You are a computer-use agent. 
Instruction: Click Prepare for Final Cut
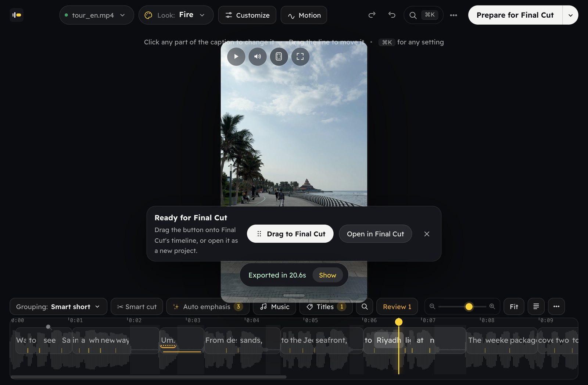pyautogui.click(x=515, y=15)
